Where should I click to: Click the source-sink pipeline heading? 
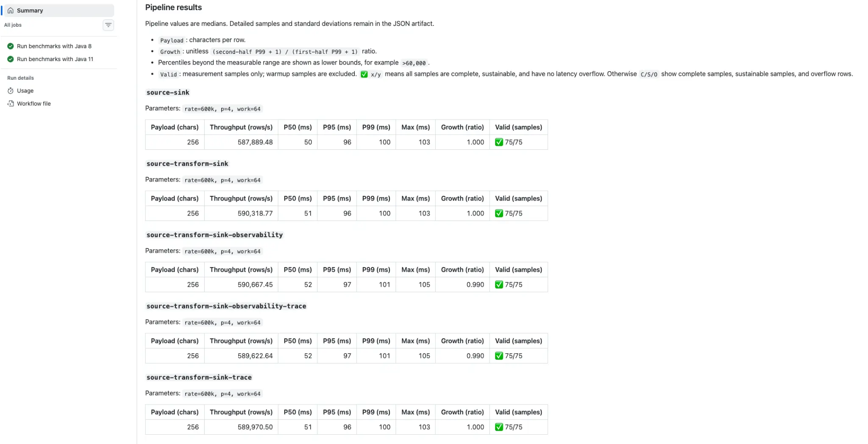pyautogui.click(x=168, y=92)
